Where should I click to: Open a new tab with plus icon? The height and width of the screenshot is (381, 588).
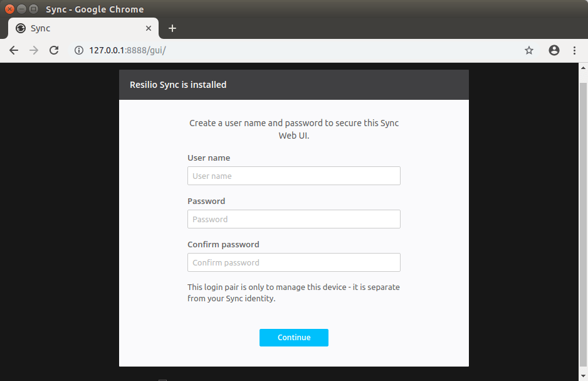[x=172, y=28]
